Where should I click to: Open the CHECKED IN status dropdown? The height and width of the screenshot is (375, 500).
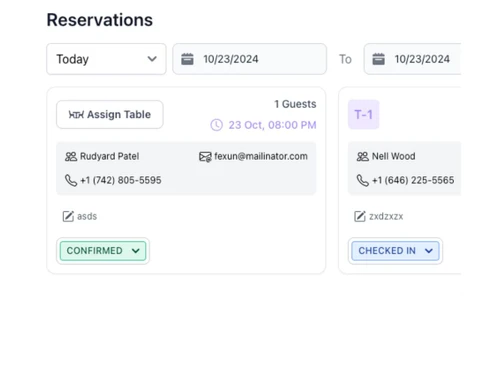tap(395, 251)
